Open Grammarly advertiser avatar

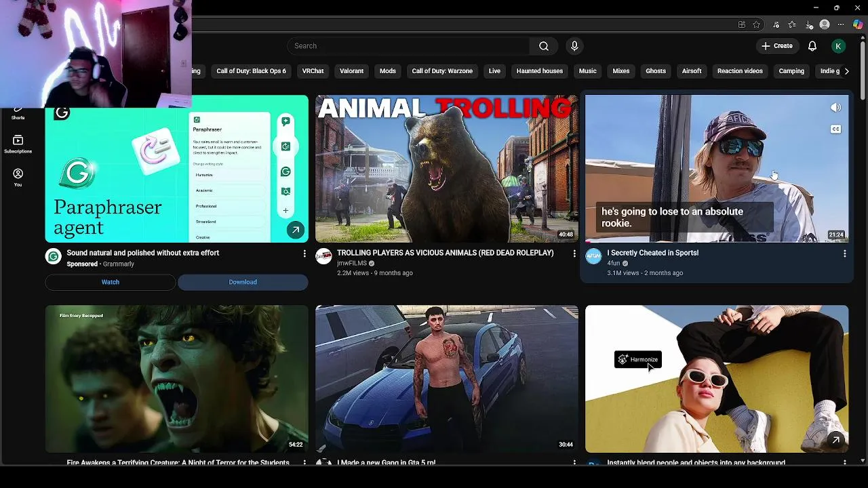click(53, 256)
